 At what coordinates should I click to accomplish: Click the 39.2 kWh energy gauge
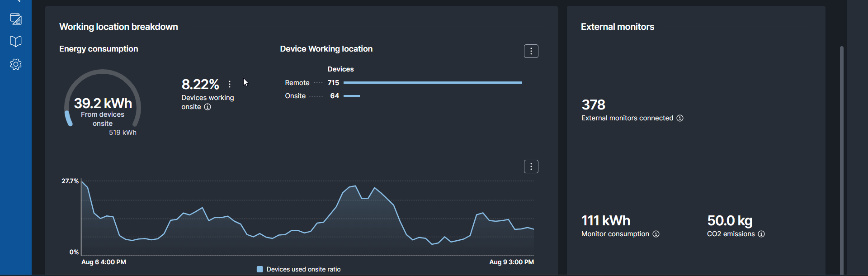pyautogui.click(x=103, y=103)
